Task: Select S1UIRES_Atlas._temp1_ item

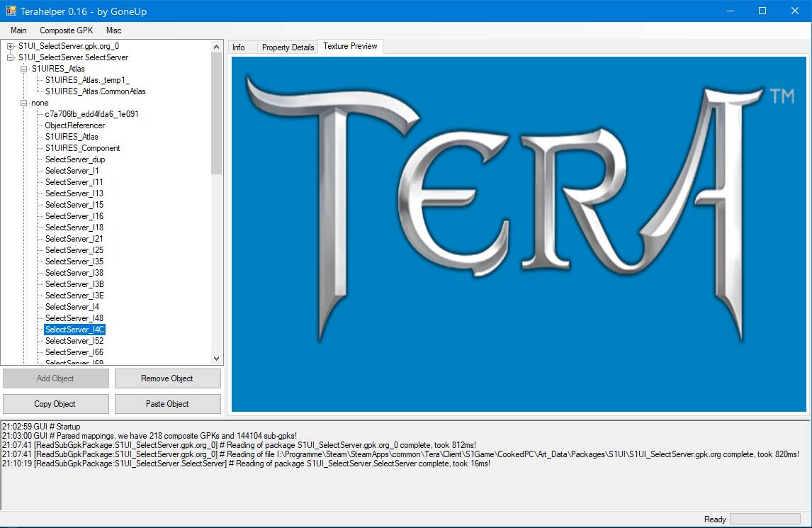Action: pyautogui.click(x=88, y=80)
